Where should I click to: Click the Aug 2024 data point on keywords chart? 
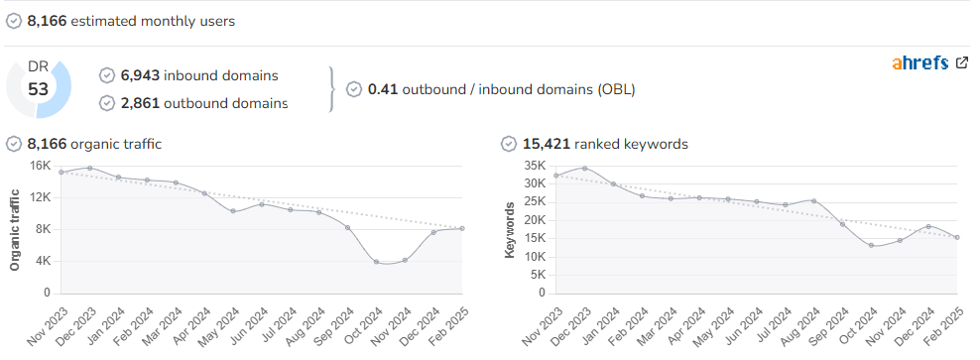click(x=813, y=200)
